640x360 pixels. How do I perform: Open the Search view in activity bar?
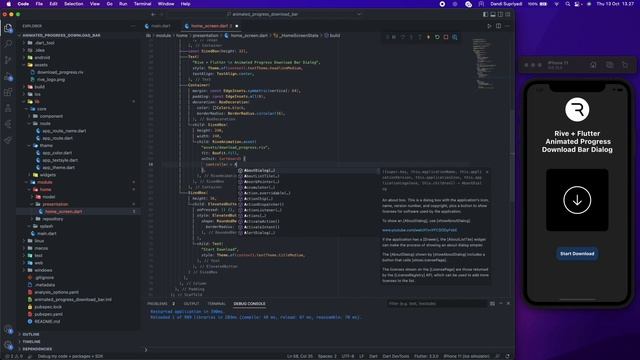point(8,44)
